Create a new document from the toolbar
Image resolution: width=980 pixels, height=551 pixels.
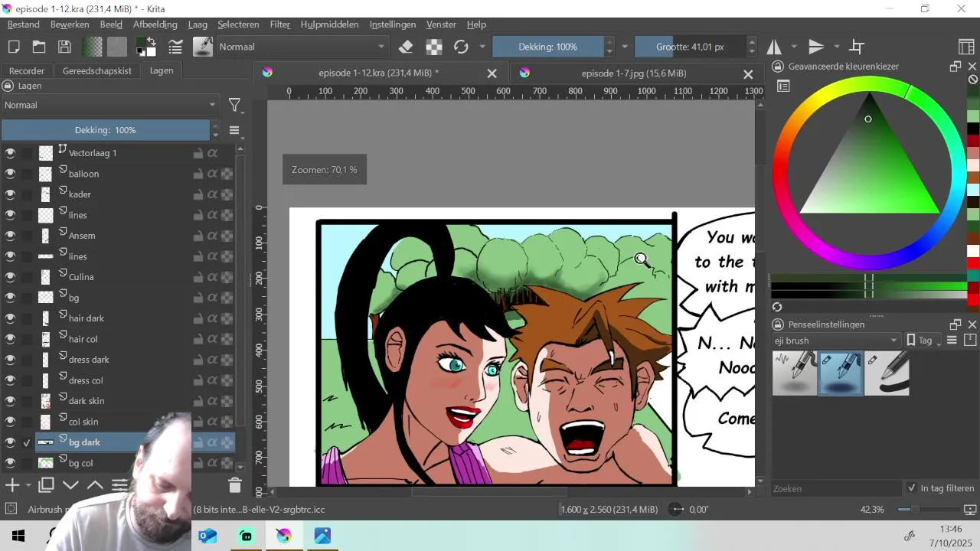[14, 47]
